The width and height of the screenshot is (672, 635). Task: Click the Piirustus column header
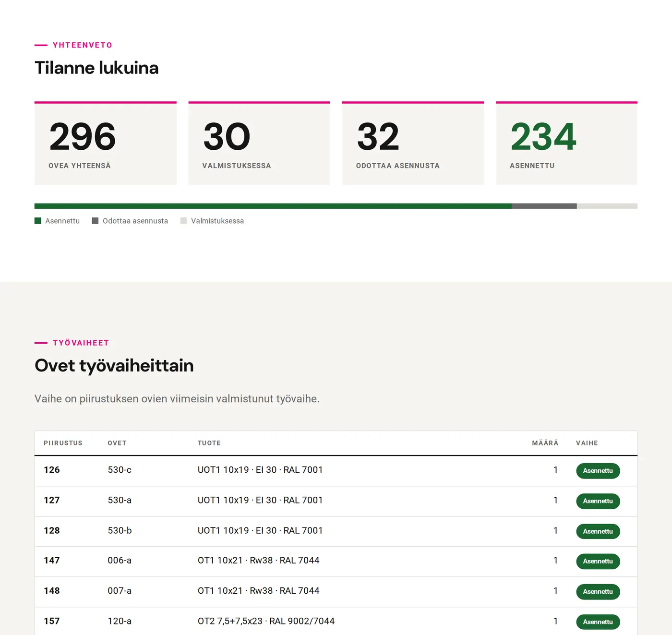(x=63, y=443)
